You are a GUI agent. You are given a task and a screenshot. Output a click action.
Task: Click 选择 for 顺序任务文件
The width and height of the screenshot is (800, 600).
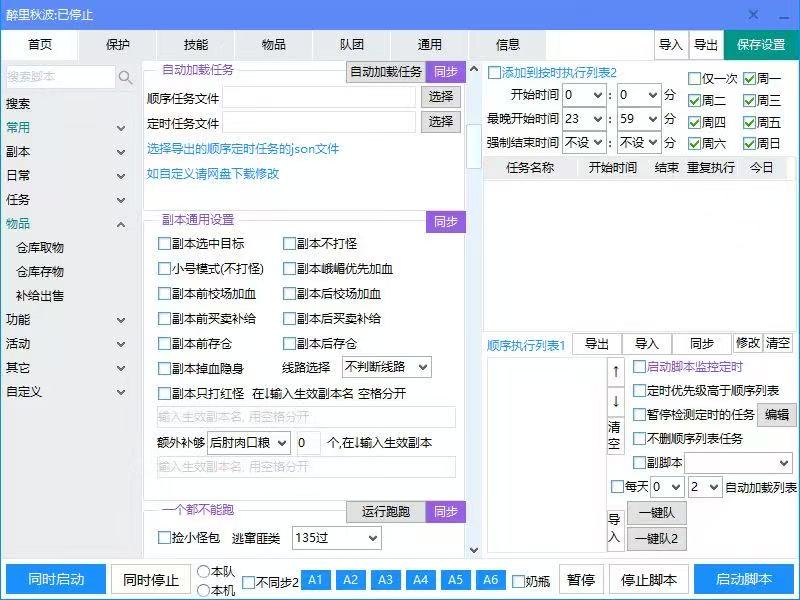[x=441, y=96]
